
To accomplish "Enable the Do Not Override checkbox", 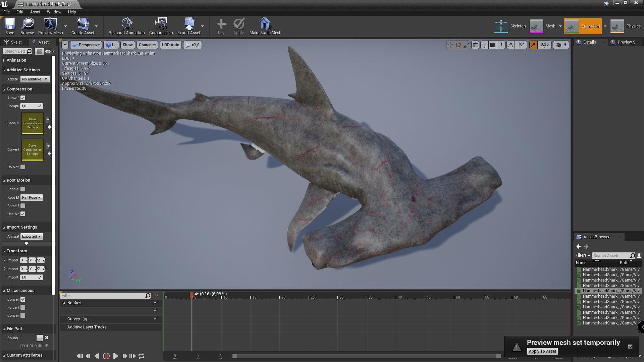I will [23, 167].
